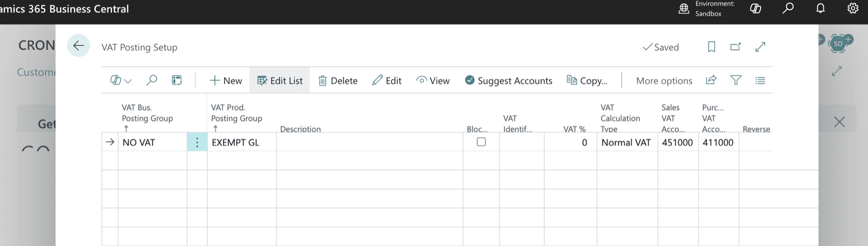Open notifications bell
The image size is (868, 246).
coord(821,8)
